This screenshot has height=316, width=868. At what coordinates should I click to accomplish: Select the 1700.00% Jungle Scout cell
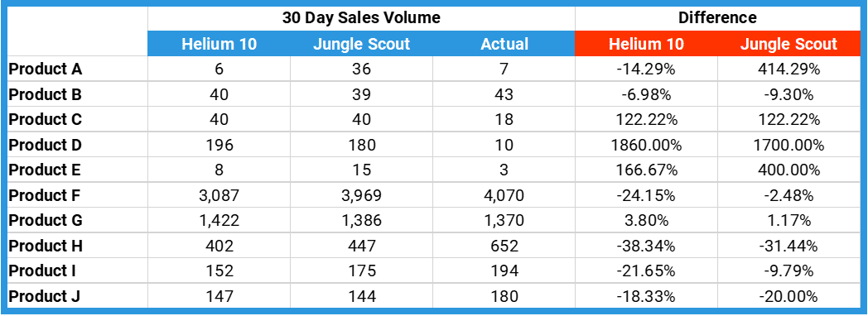pyautogui.click(x=788, y=145)
